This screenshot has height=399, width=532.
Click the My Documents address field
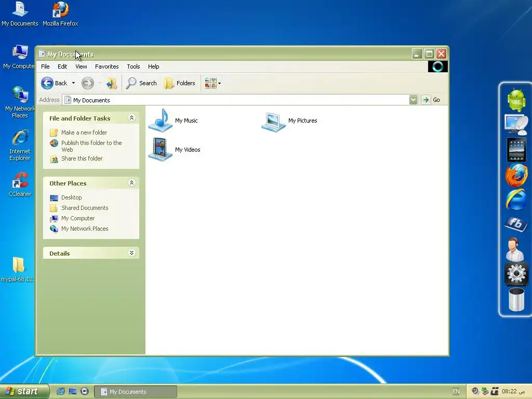tap(236, 100)
